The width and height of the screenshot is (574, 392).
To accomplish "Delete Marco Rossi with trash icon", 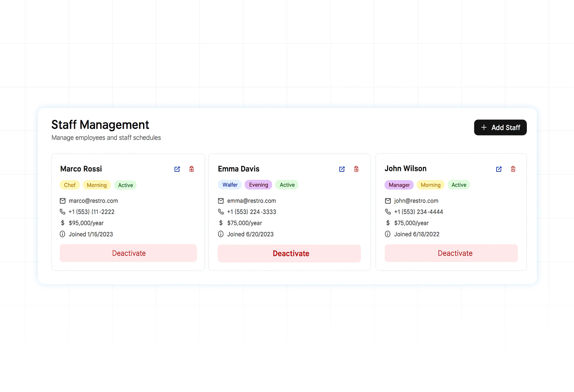I will (191, 169).
